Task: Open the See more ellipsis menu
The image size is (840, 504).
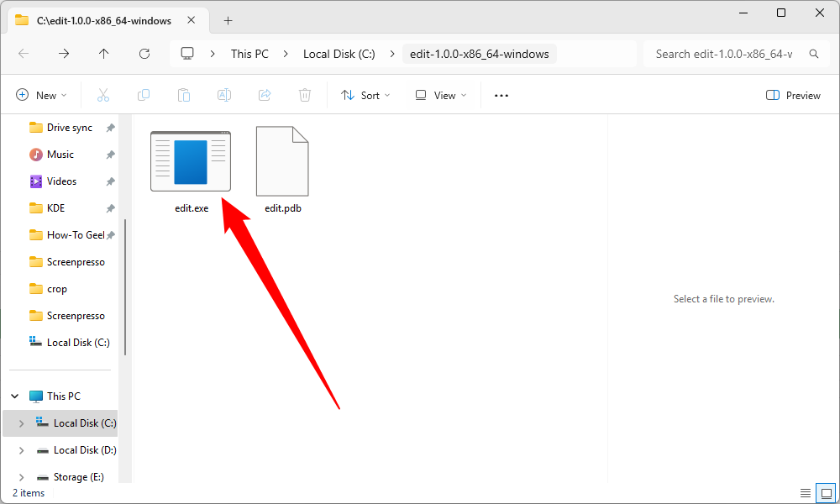Action: (x=501, y=95)
